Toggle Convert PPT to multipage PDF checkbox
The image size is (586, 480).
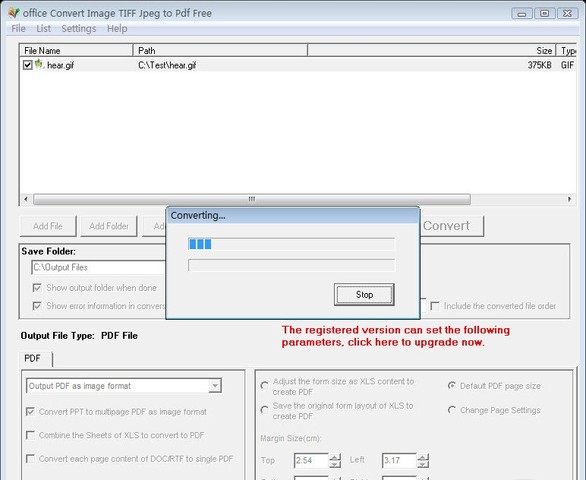pos(30,412)
